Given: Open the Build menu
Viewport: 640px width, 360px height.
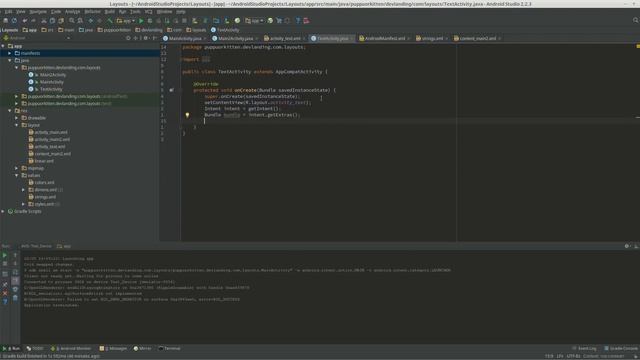Looking at the screenshot, I should tap(110, 11).
